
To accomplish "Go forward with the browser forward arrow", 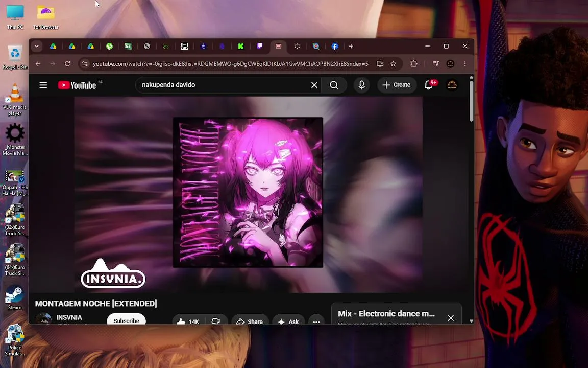I will tap(53, 64).
